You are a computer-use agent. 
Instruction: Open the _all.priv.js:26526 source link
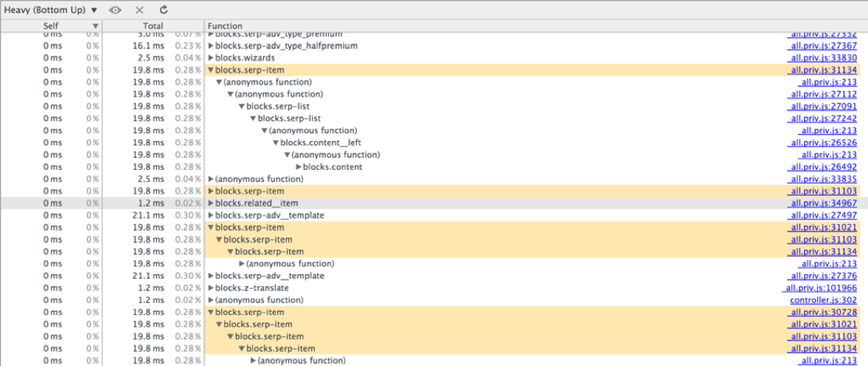[x=822, y=143]
